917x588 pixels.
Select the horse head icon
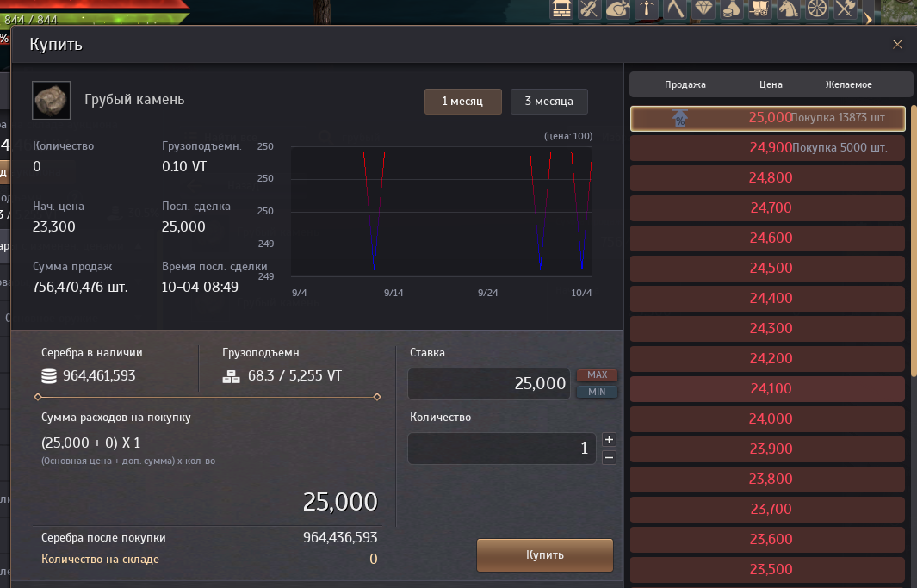click(x=789, y=9)
